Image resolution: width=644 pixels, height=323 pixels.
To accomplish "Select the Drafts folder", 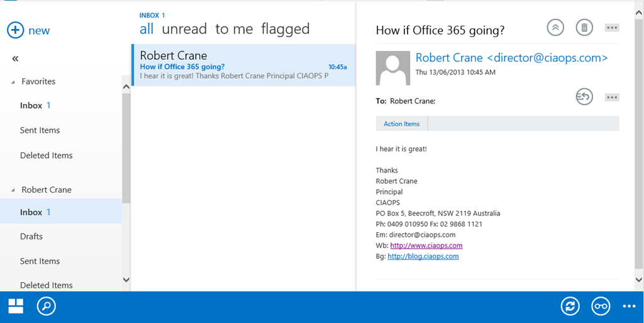I will tap(31, 237).
